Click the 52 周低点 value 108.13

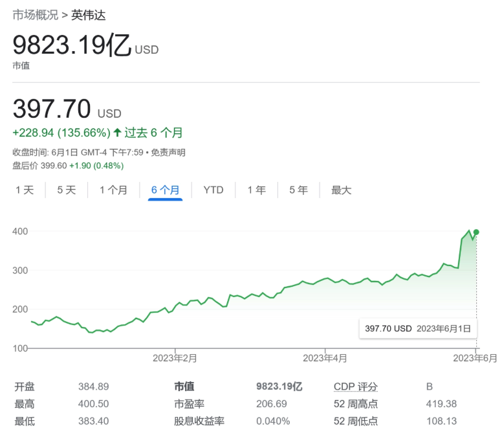point(442,421)
